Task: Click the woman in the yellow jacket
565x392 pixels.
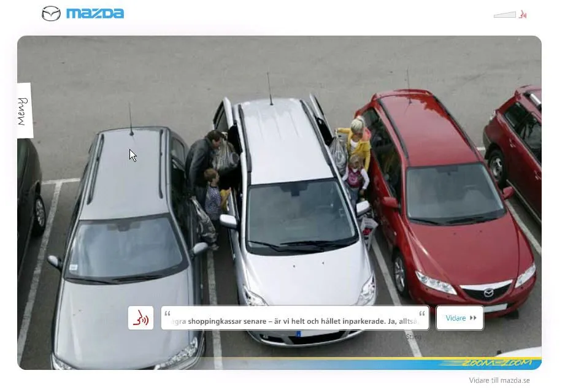Action: click(359, 142)
